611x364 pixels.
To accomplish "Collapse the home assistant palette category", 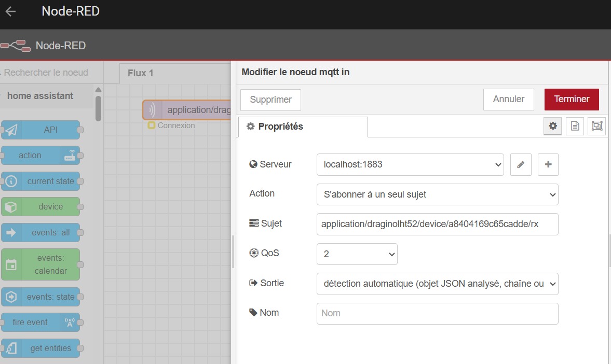I will [x=40, y=96].
